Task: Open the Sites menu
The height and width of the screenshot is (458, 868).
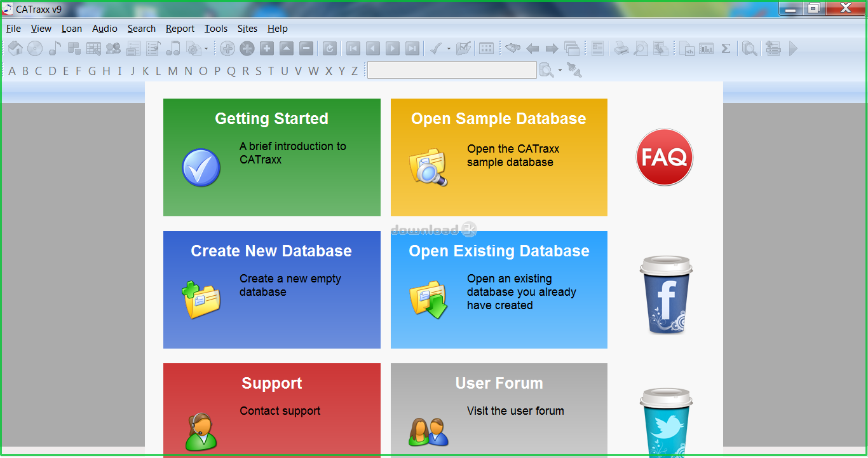Action: click(x=248, y=29)
